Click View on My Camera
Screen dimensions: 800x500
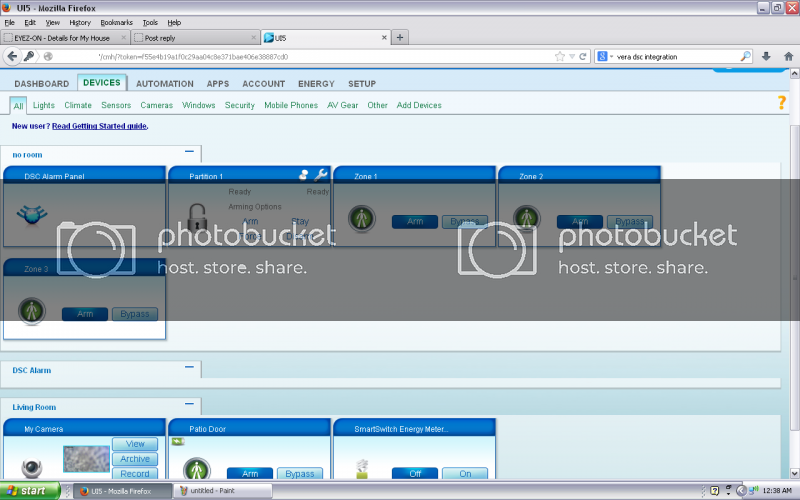pyautogui.click(x=135, y=444)
